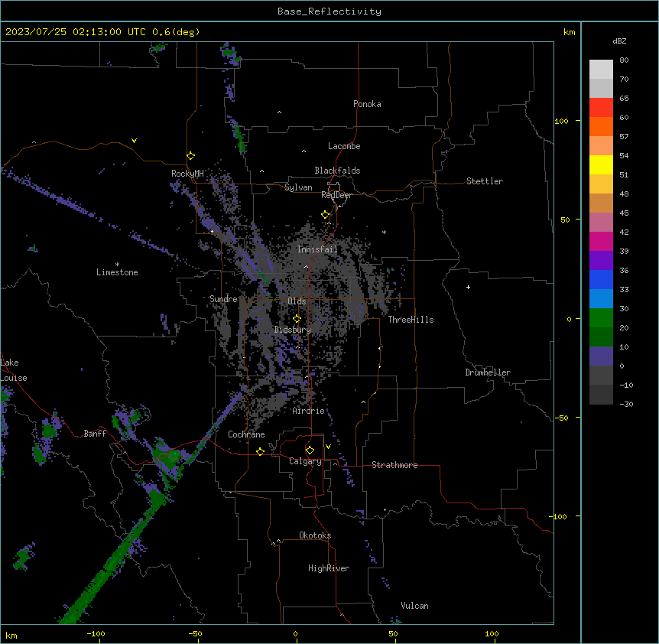Click the RedDeer city label

pyautogui.click(x=336, y=195)
